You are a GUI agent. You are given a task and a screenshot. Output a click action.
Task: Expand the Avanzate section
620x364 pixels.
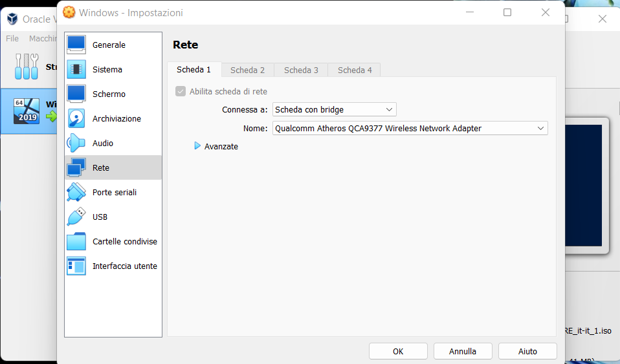(x=197, y=146)
